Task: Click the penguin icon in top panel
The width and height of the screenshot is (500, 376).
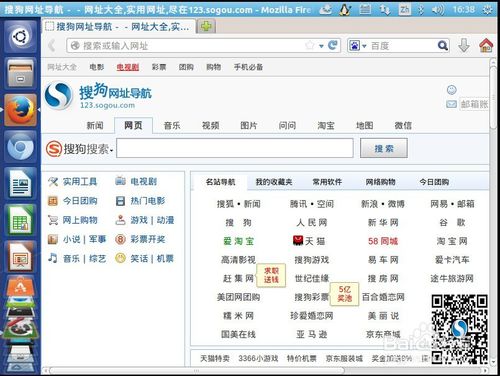Action: [345, 9]
